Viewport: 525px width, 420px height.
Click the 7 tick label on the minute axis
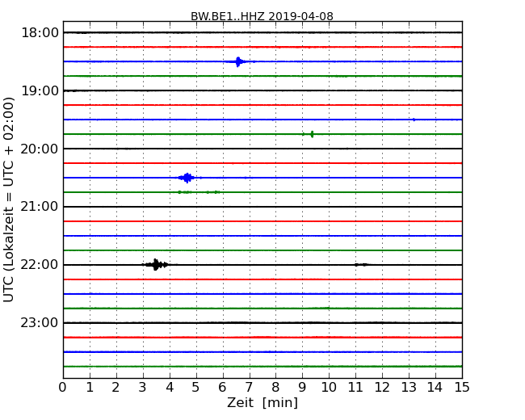[x=249, y=388]
